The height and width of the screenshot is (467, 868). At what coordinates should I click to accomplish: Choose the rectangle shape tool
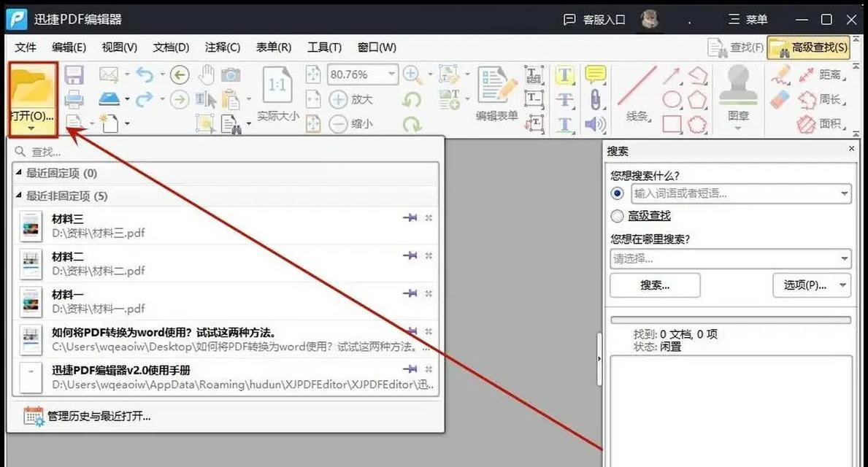tap(672, 124)
